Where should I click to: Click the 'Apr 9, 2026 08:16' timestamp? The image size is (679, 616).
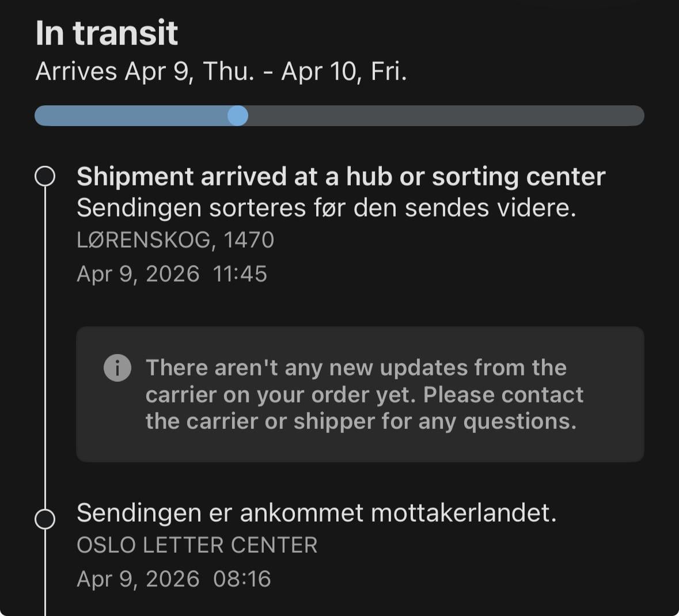(173, 579)
